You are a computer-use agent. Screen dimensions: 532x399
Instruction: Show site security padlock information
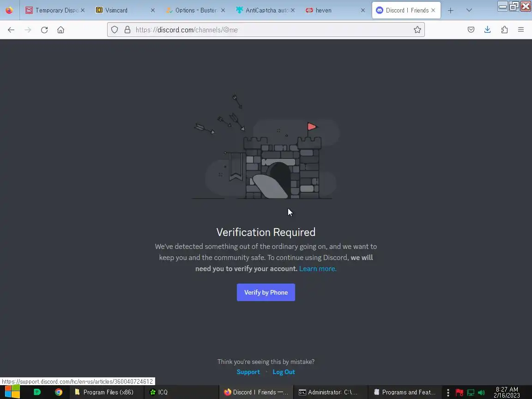(127, 30)
